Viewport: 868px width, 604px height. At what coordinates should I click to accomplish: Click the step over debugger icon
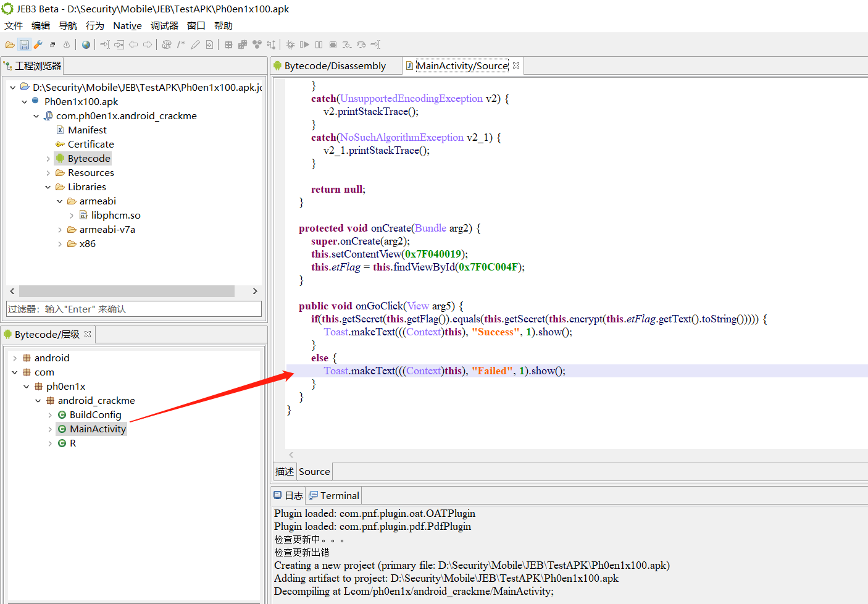click(x=361, y=44)
